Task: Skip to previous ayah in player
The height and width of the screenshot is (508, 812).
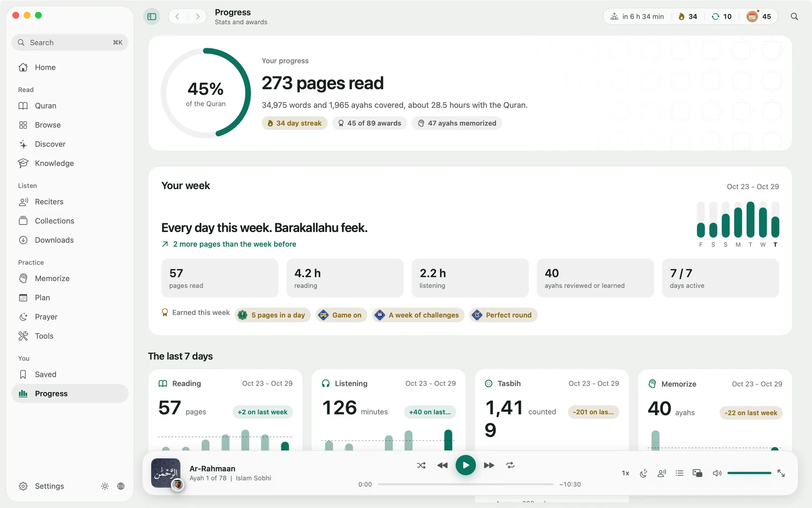Action: pos(442,465)
